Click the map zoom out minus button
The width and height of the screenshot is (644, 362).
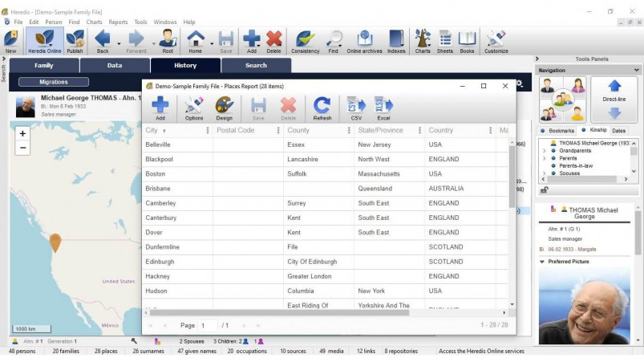(x=22, y=148)
